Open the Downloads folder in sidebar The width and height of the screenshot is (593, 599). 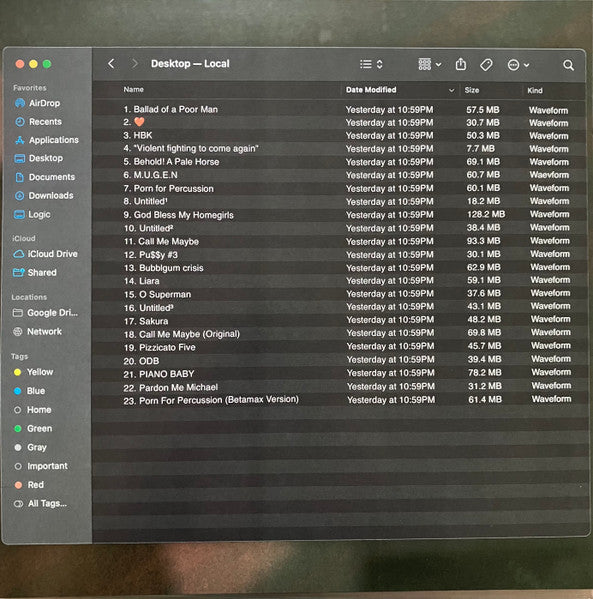[x=44, y=196]
